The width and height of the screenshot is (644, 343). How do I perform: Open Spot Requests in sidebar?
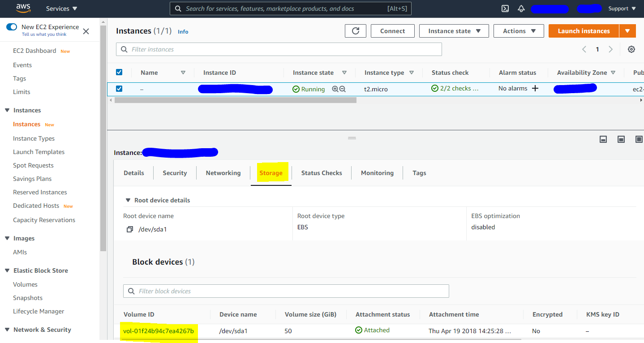[x=33, y=165]
